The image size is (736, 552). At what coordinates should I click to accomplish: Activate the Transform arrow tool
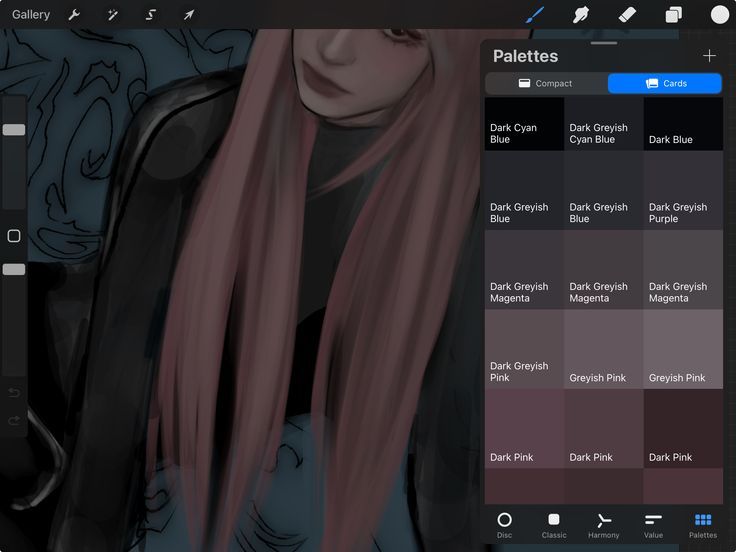(189, 15)
